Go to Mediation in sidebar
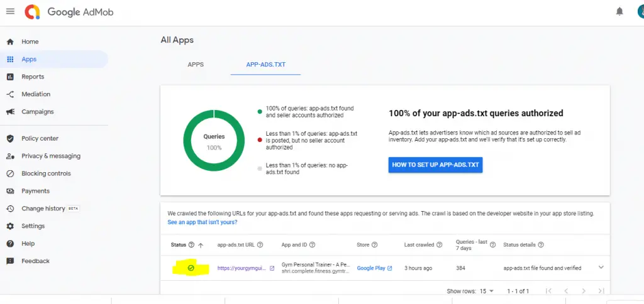644x304 pixels. [36, 94]
